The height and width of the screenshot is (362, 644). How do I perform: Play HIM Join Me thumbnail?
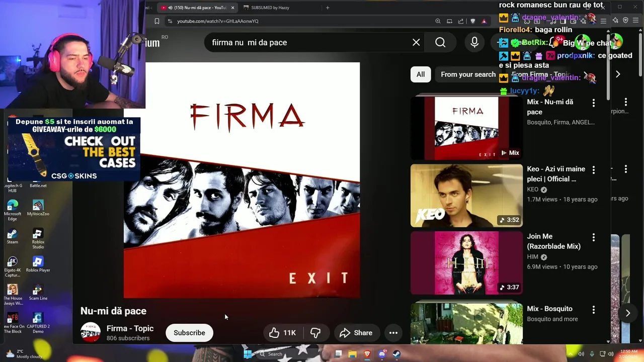tap(466, 263)
